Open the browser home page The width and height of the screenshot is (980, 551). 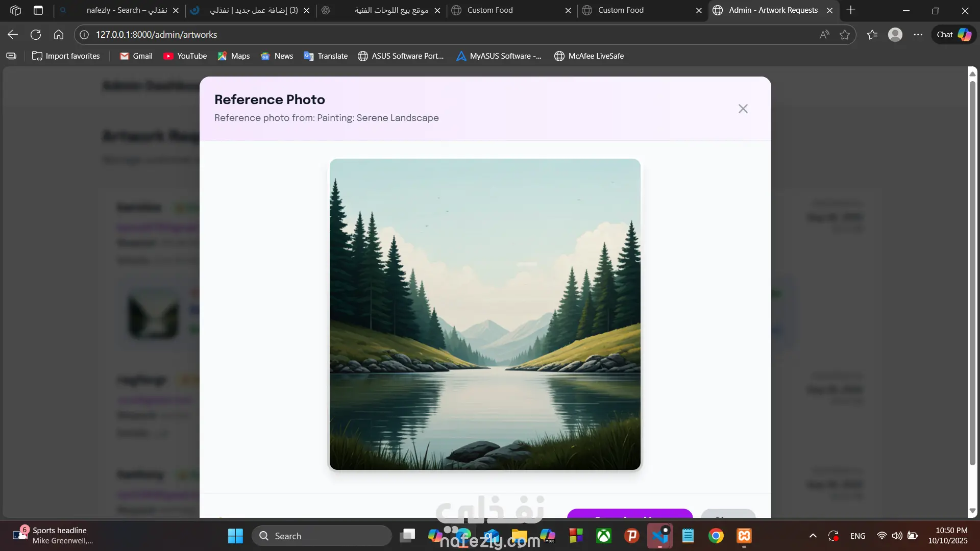click(x=59, y=35)
